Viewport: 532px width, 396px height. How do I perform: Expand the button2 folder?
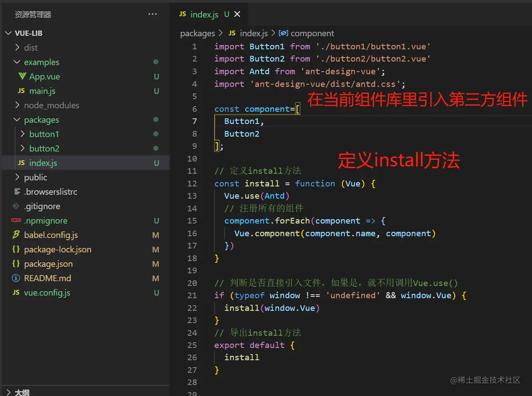pos(23,148)
